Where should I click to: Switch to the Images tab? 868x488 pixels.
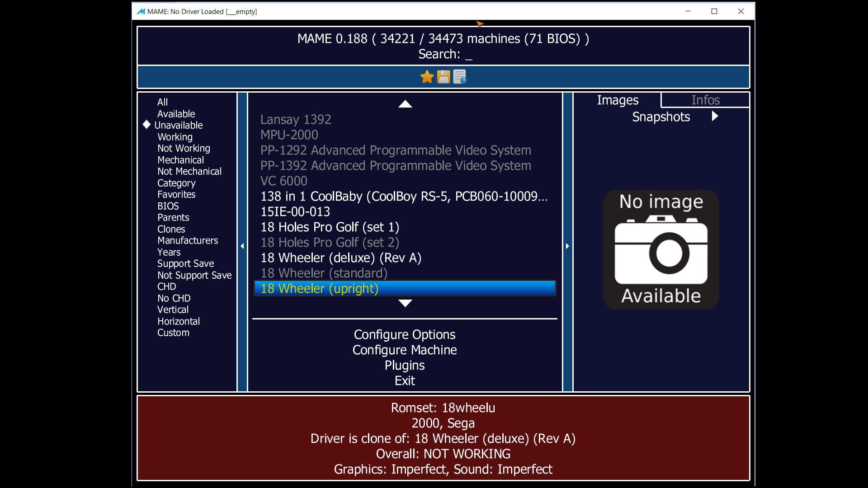tap(618, 100)
